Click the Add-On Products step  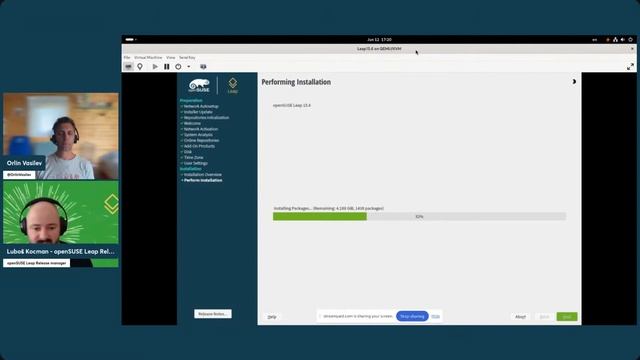point(199,146)
